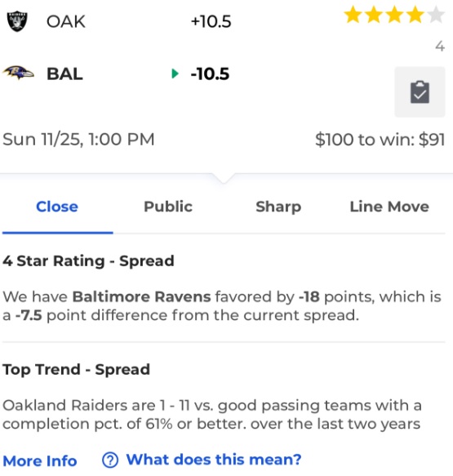Click the question mark help icon
Image resolution: width=453 pixels, height=476 pixels.
110,460
